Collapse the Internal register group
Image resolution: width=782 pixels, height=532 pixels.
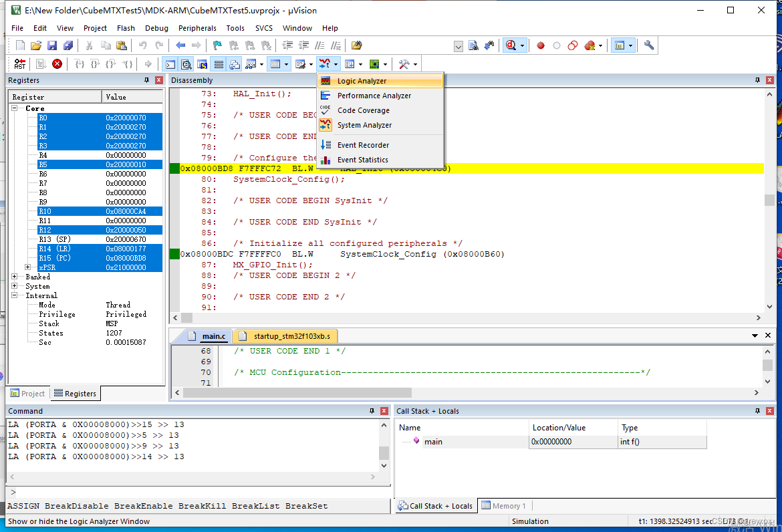(x=15, y=295)
